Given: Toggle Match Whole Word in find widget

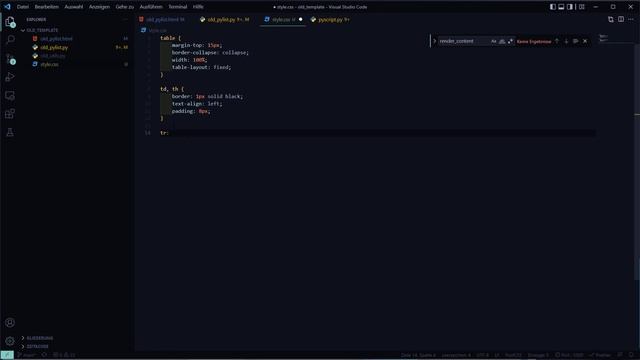Looking at the screenshot, I should click(502, 41).
